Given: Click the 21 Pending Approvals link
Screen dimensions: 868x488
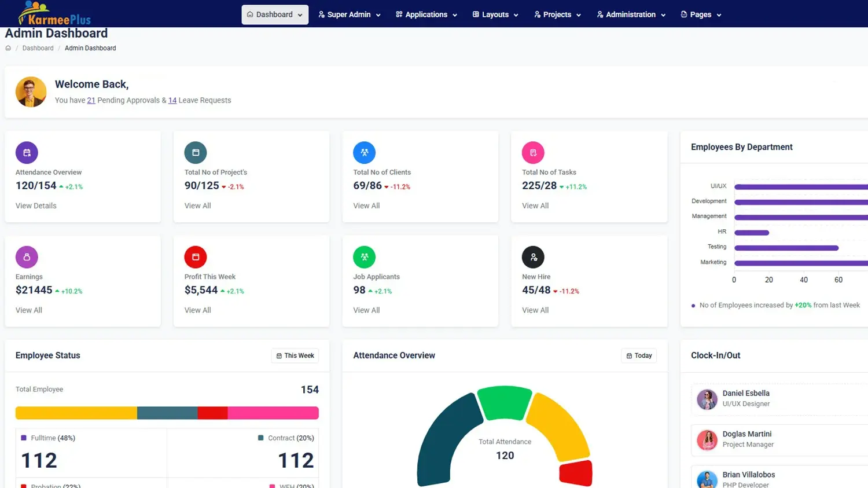Looking at the screenshot, I should click(91, 101).
